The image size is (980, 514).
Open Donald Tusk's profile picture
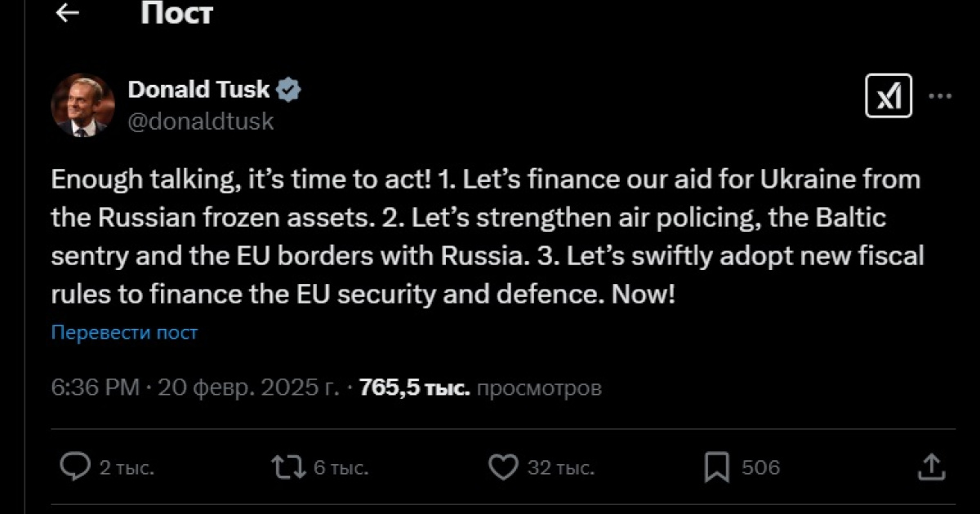pyautogui.click(x=82, y=104)
